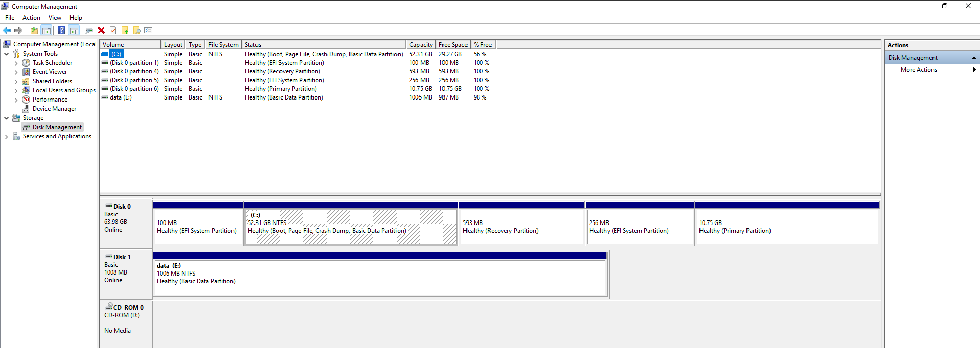Select Storage in the tree

pyautogui.click(x=33, y=118)
